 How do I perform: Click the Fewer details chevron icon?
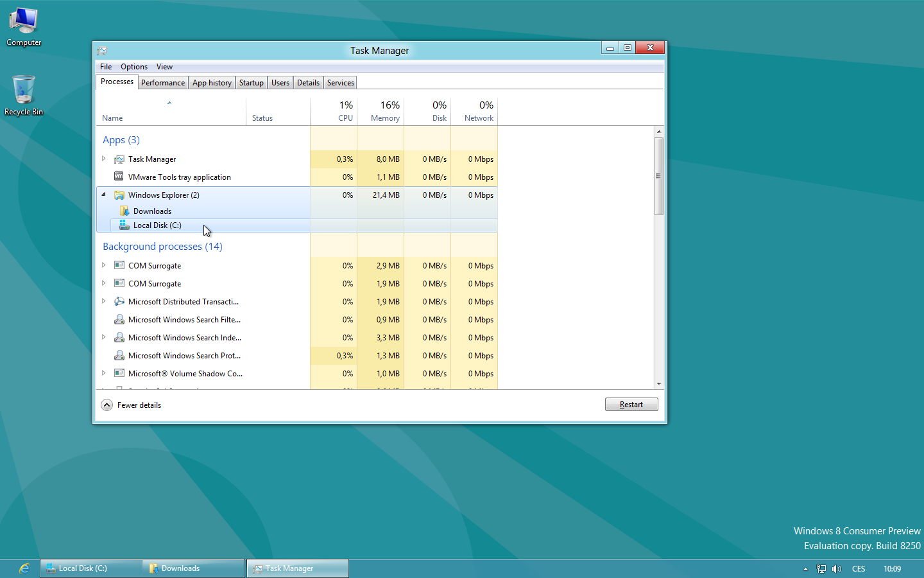[x=107, y=405]
